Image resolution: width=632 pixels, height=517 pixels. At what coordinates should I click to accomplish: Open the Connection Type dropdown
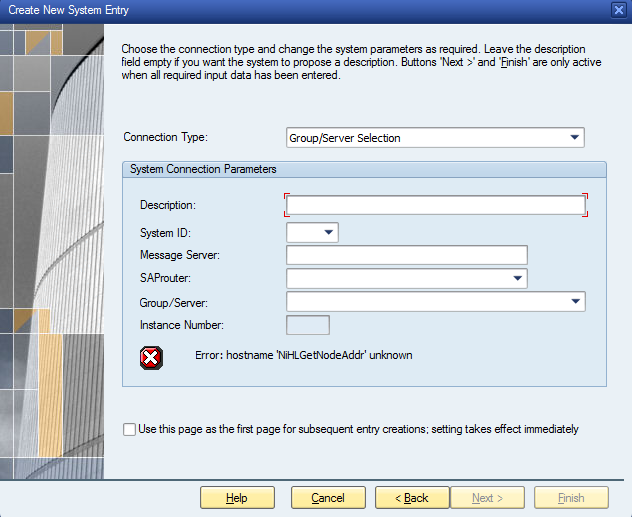click(x=575, y=137)
